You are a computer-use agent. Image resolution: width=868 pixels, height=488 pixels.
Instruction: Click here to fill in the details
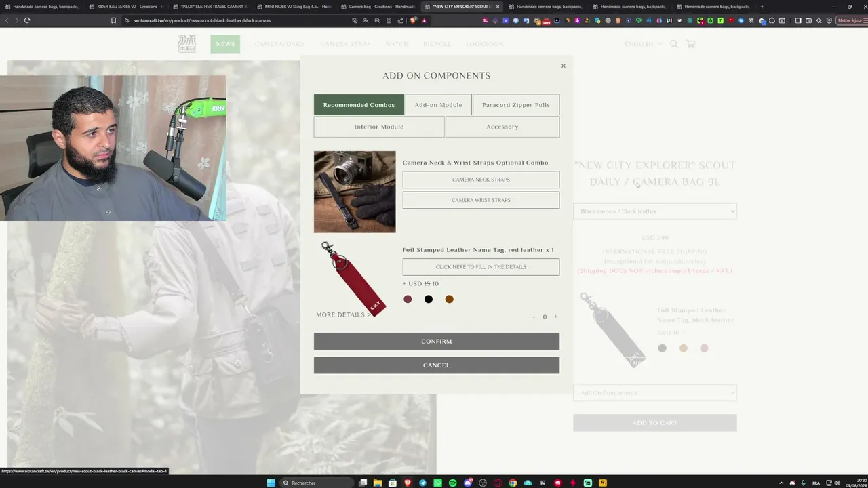(481, 267)
